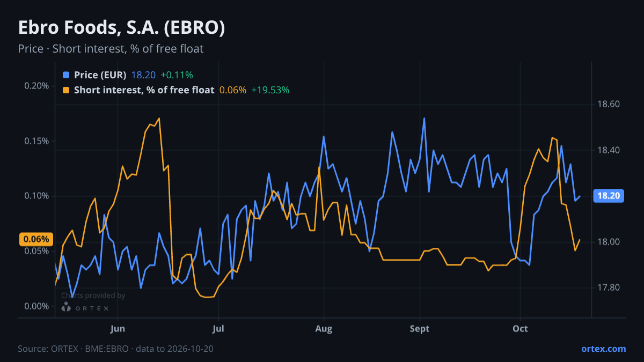
Task: Click the +19.53% short interest change value
Action: (x=270, y=90)
